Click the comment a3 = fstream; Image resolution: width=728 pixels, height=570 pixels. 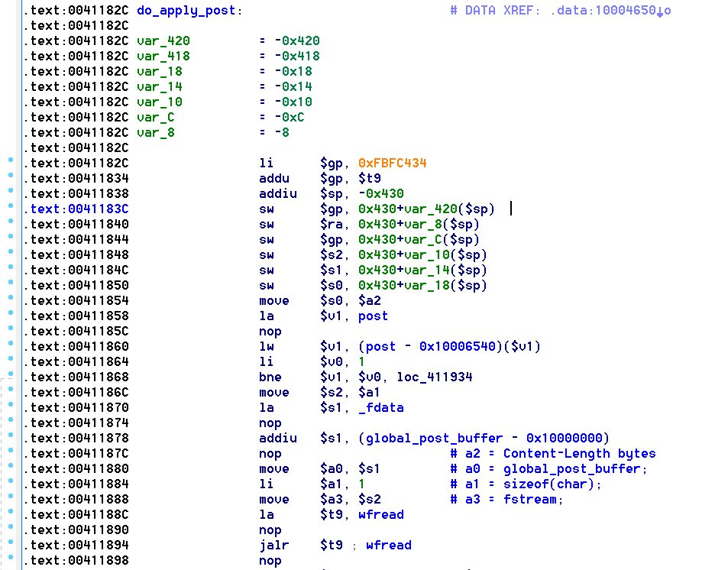(506, 500)
